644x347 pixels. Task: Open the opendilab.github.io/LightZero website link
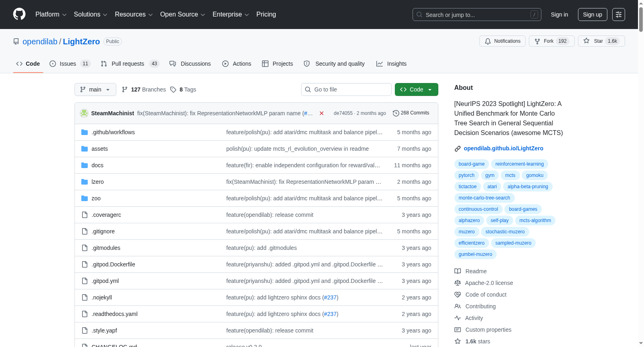pyautogui.click(x=504, y=148)
